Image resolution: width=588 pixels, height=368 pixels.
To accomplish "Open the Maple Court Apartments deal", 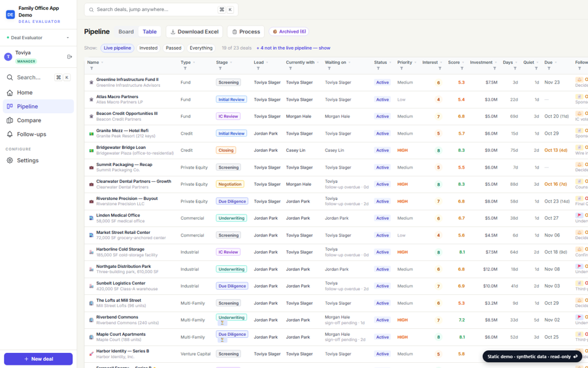I will coord(121,334).
